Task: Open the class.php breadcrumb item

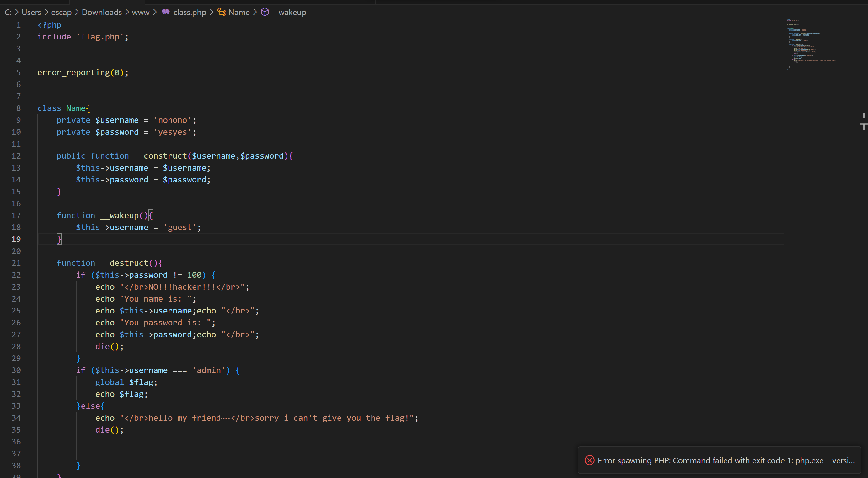Action: pos(189,13)
